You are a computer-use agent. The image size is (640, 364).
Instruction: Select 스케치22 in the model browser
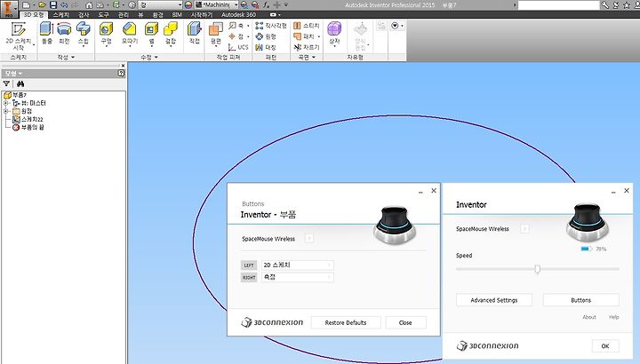point(28,119)
